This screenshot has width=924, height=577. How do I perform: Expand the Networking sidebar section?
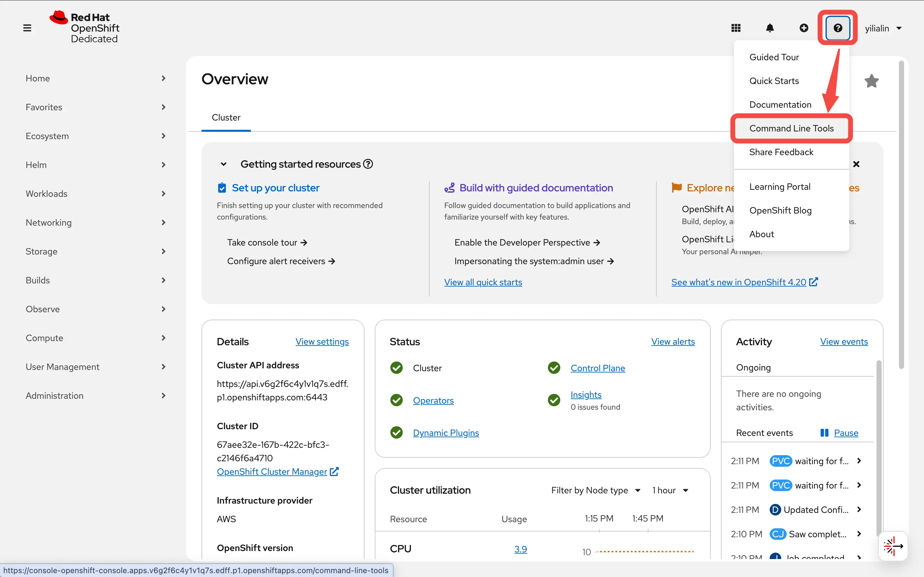coord(48,222)
